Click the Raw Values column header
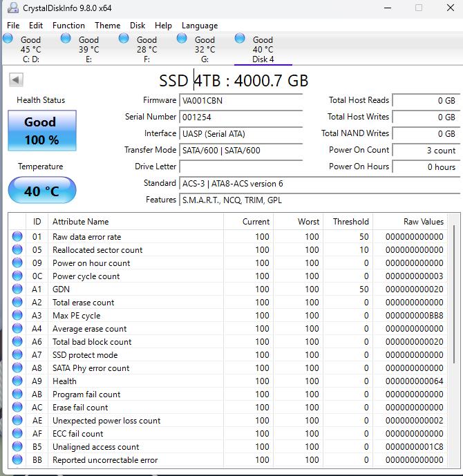Screen dimensions: 463x476 click(x=410, y=221)
